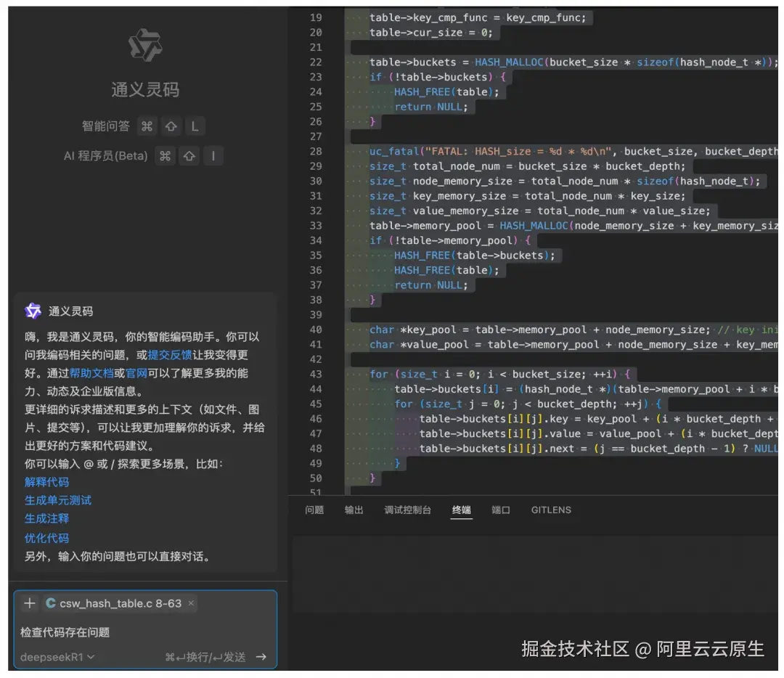Switch to the 输出 panel tab

(x=354, y=510)
